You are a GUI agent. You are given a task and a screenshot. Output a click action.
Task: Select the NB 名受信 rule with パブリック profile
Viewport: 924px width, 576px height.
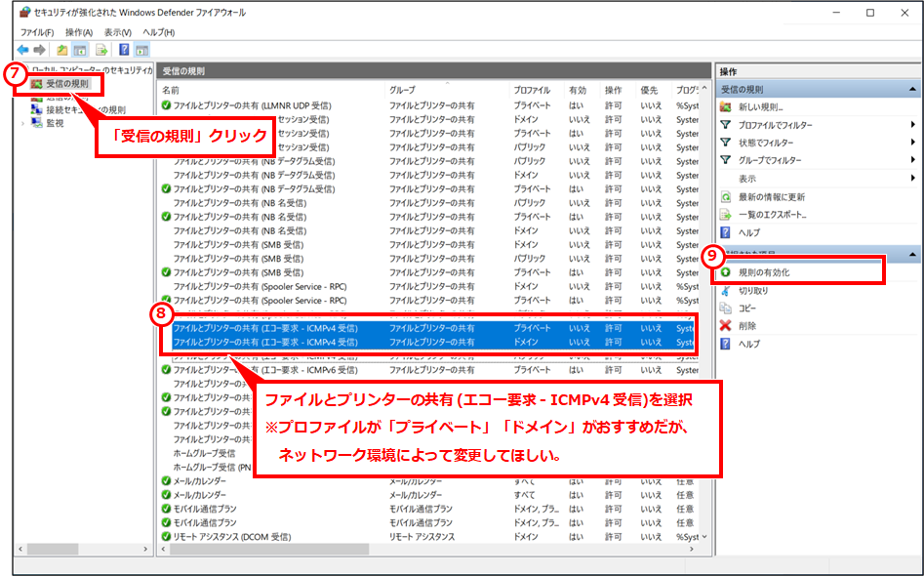[x=429, y=203]
